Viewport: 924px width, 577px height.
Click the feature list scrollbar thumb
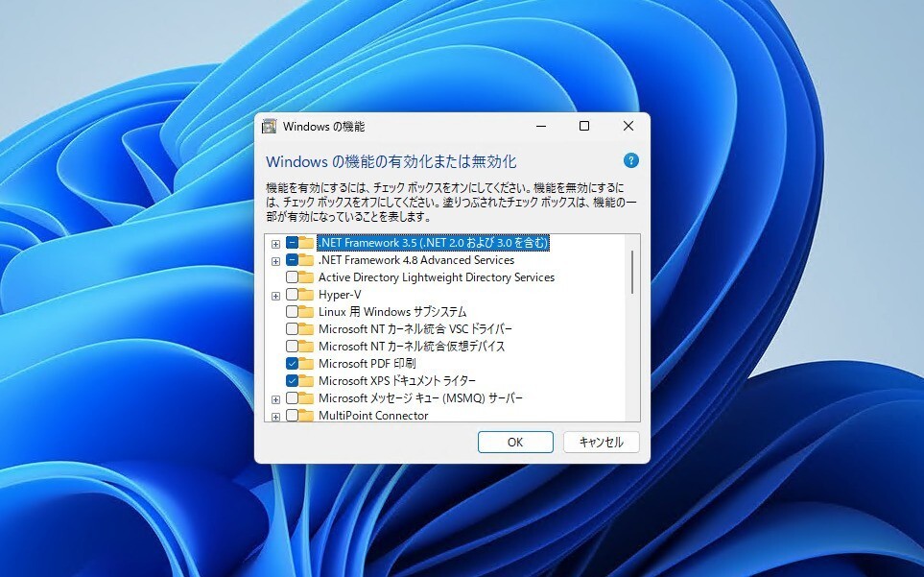pos(632,272)
